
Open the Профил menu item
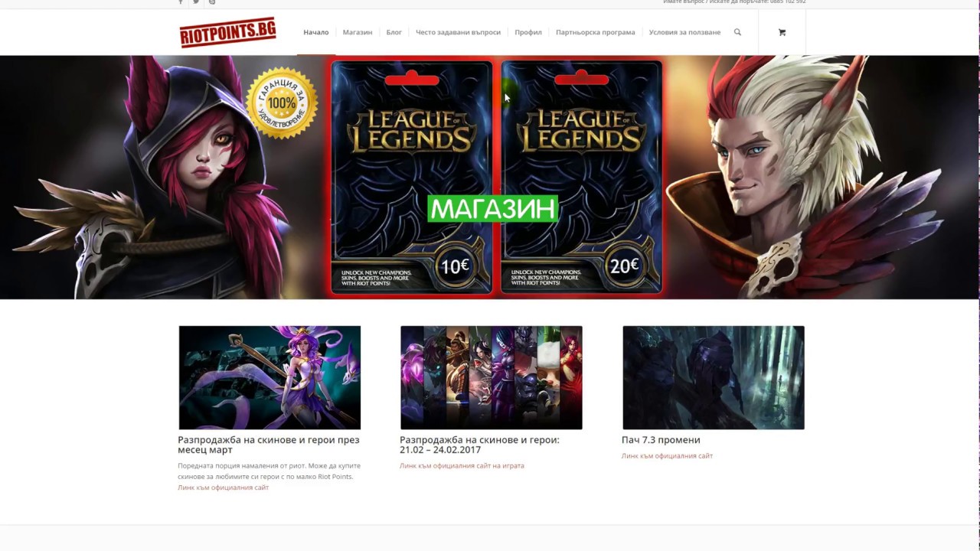pyautogui.click(x=528, y=32)
